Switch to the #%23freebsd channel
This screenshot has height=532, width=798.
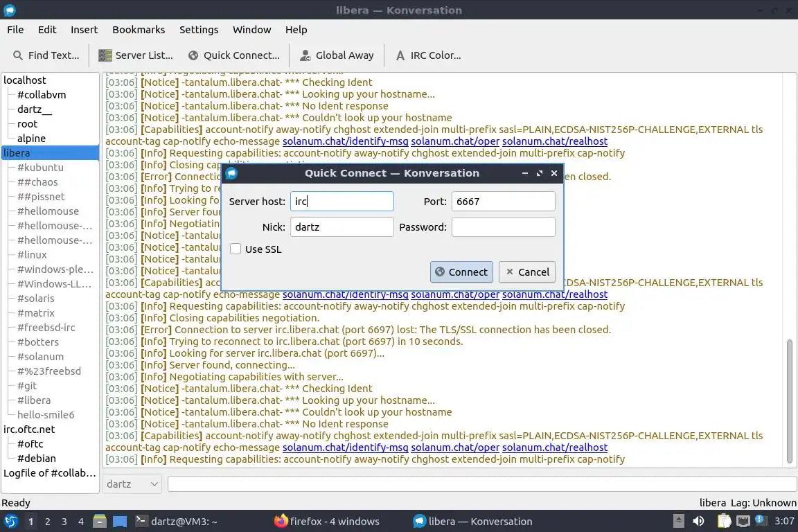pos(49,371)
